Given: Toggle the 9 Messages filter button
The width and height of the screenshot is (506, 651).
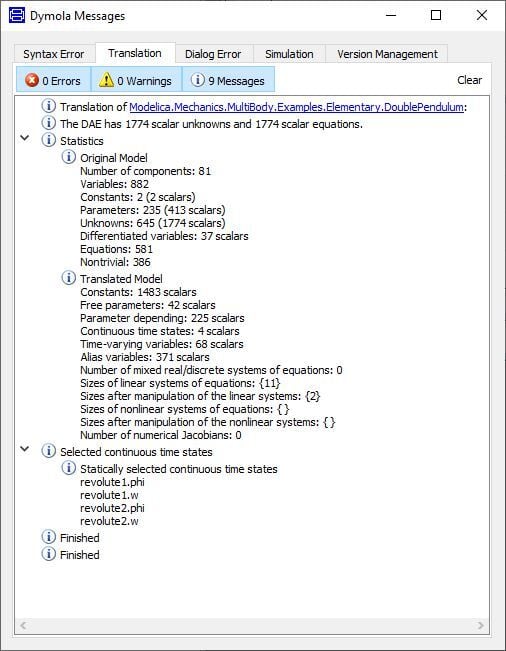Looking at the screenshot, I should 228,80.
